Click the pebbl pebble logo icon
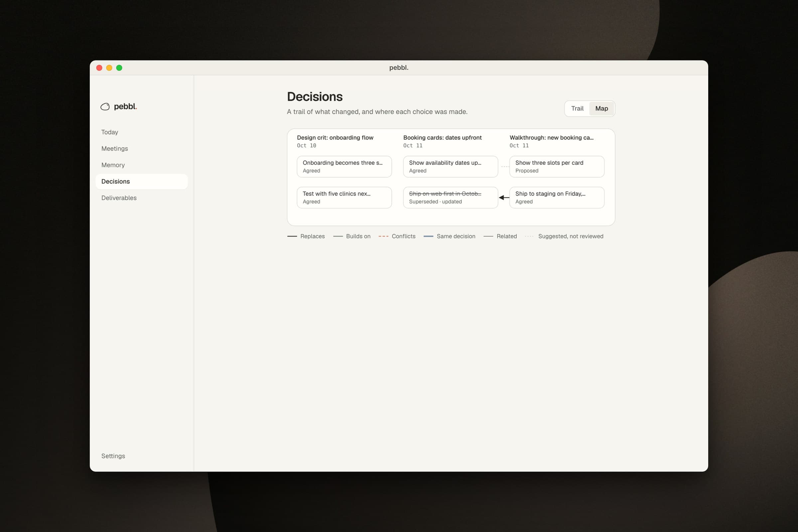The height and width of the screenshot is (532, 798). click(x=105, y=107)
